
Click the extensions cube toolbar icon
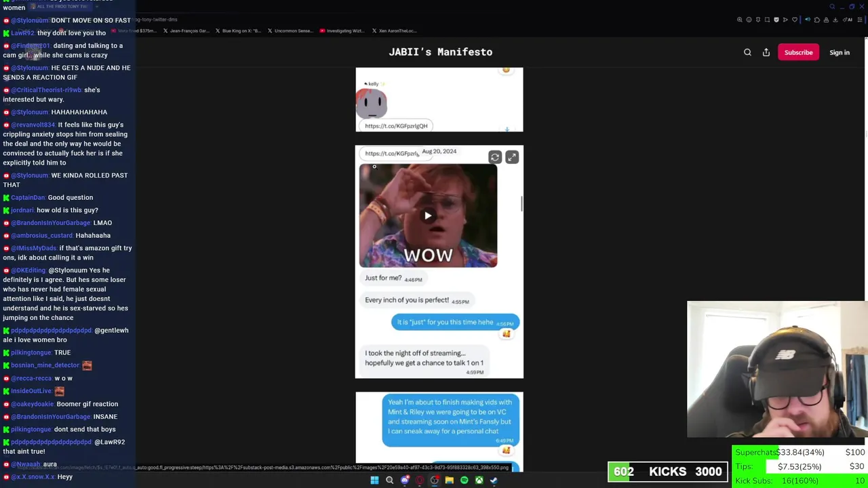[x=817, y=20]
